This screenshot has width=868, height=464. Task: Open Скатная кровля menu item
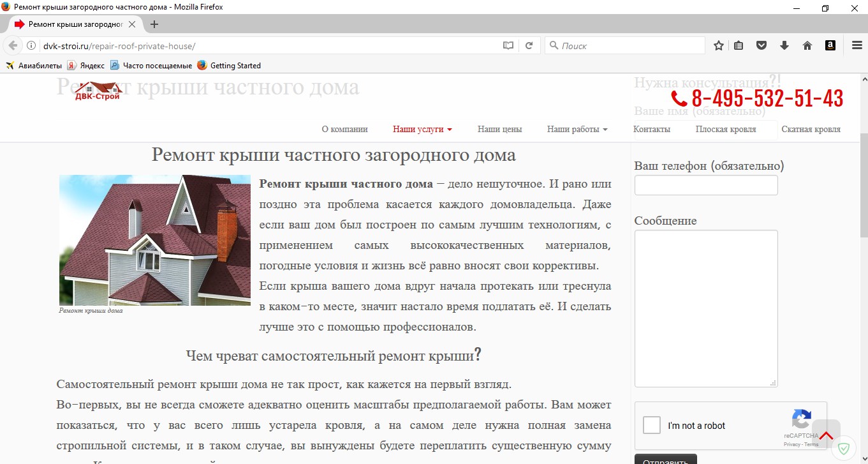(x=811, y=129)
